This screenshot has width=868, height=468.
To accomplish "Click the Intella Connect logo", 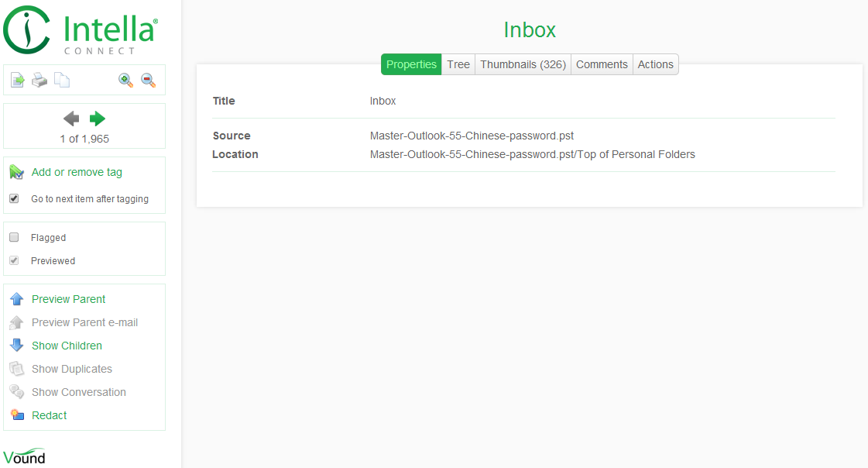I will tap(81, 31).
